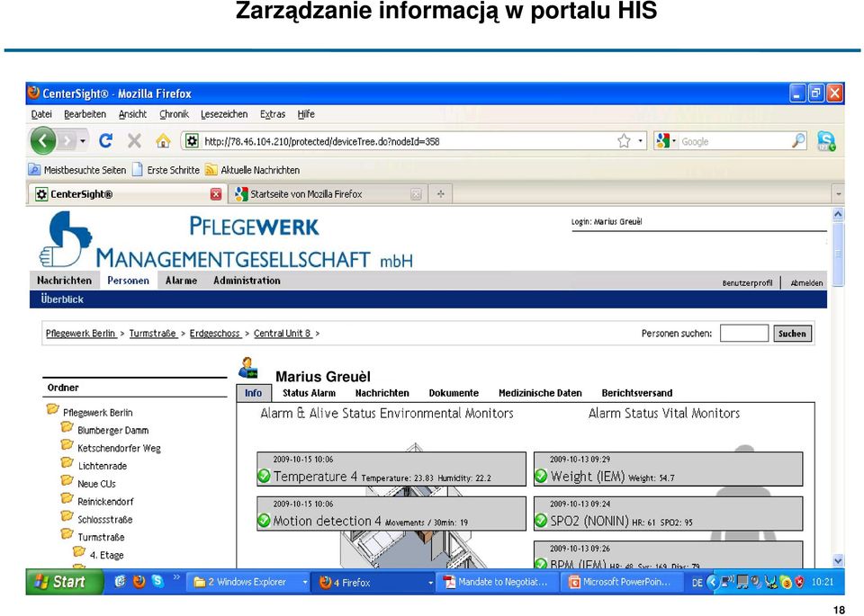Expand hidden system tray icons arrow
The height and width of the screenshot is (616, 864).
point(713,582)
